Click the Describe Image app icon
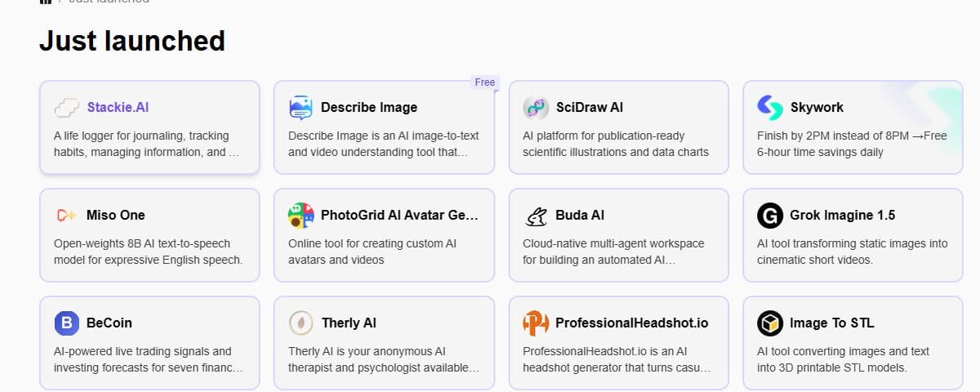The image size is (980, 392). tap(301, 108)
